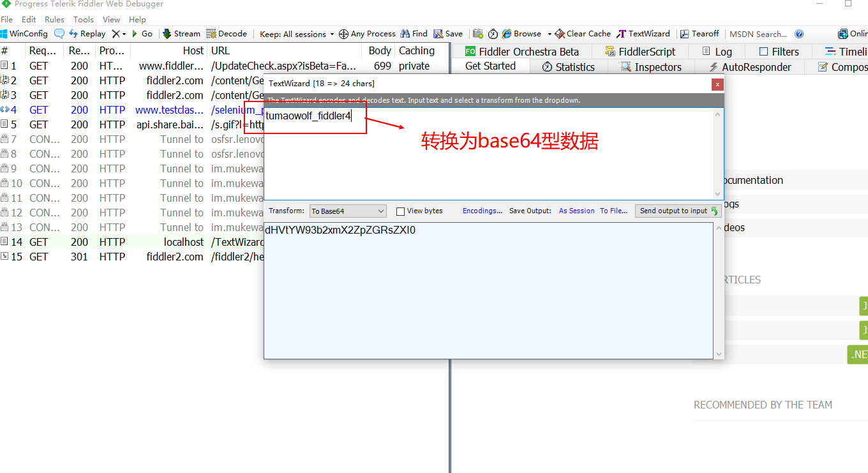
Task: Click the To File... link
Action: 614,211
